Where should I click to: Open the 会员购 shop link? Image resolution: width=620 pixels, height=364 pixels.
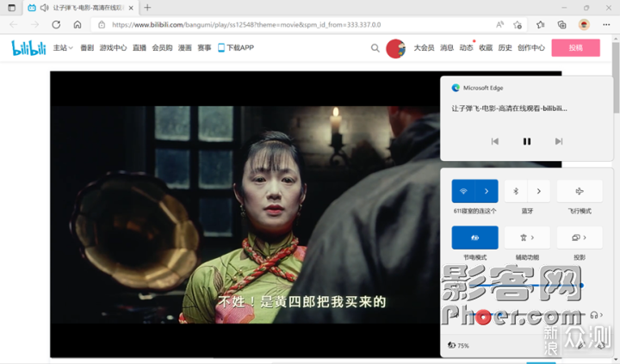[x=162, y=48]
